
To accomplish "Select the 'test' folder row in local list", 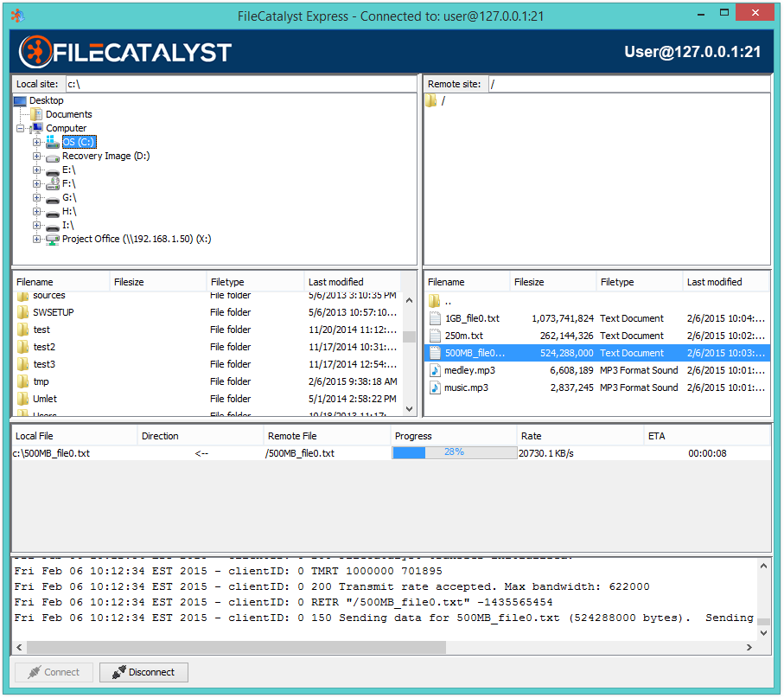I will [207, 330].
